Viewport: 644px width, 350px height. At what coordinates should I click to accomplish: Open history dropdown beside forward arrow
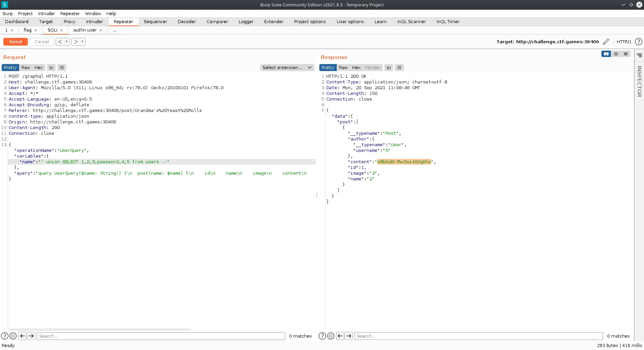83,42
